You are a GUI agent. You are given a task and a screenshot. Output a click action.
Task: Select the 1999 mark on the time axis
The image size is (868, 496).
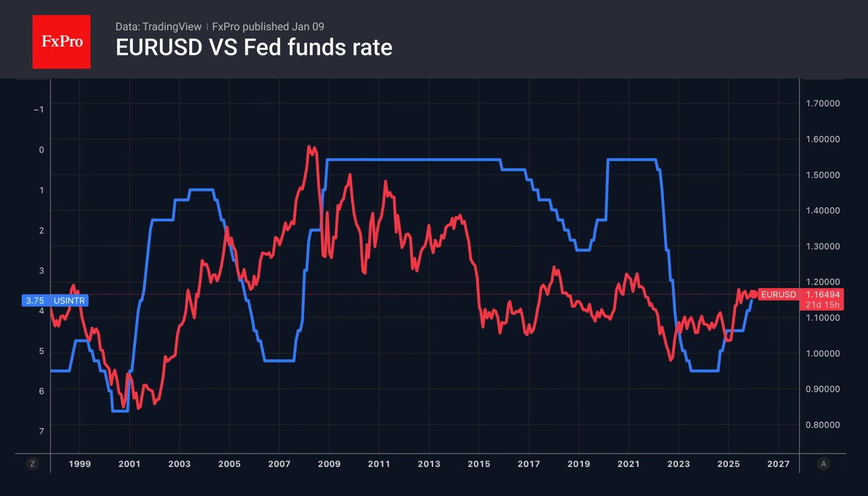point(79,464)
